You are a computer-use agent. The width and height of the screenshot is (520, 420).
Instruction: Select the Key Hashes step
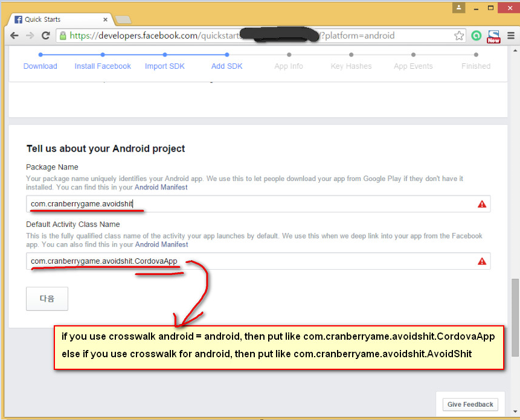[x=351, y=66]
